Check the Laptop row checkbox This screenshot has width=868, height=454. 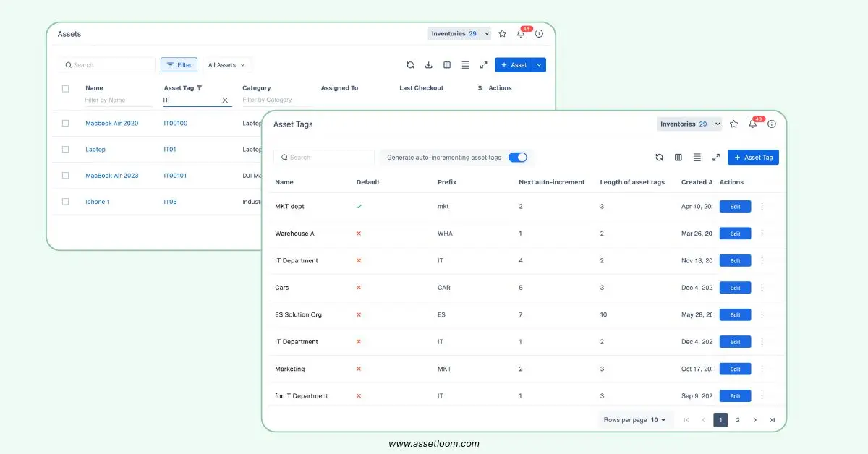(65, 150)
